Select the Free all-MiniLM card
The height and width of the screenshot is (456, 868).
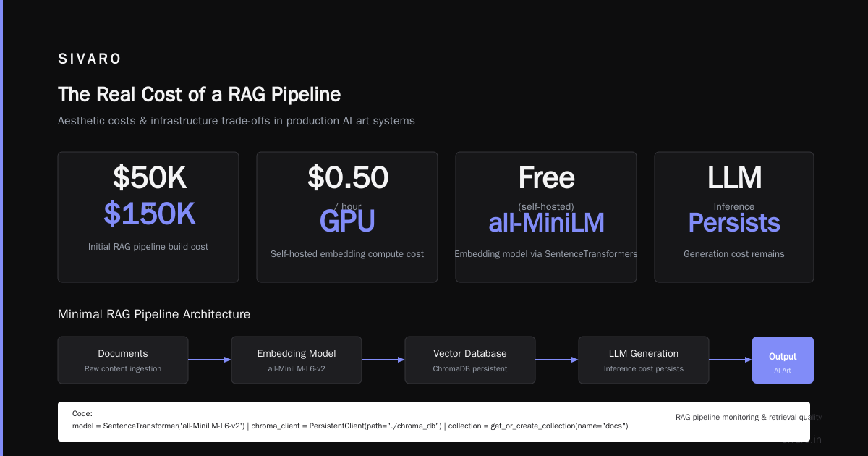tap(546, 217)
